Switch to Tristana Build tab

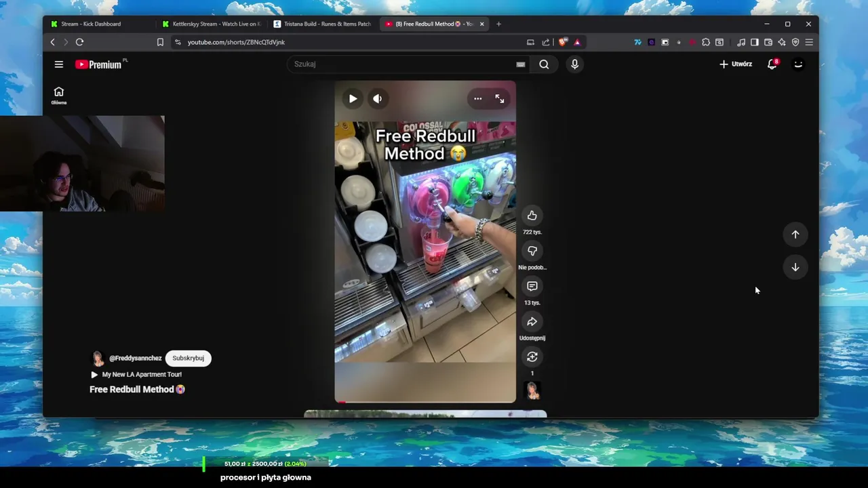pos(323,24)
